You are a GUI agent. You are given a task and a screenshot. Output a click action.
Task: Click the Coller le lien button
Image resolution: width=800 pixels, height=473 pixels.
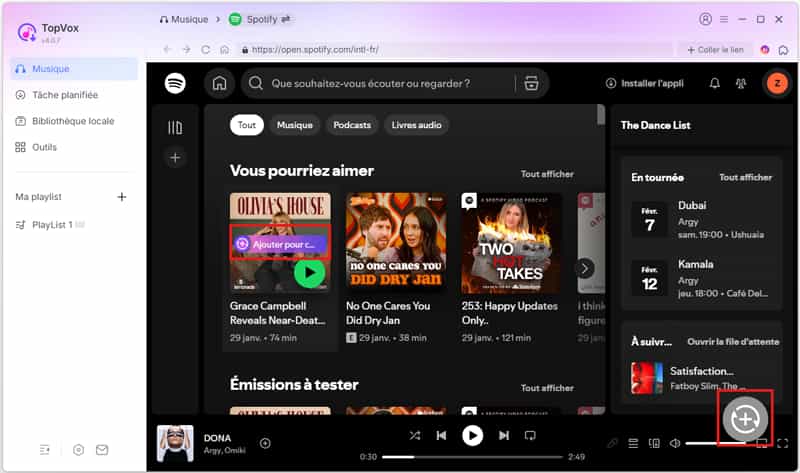tap(715, 49)
